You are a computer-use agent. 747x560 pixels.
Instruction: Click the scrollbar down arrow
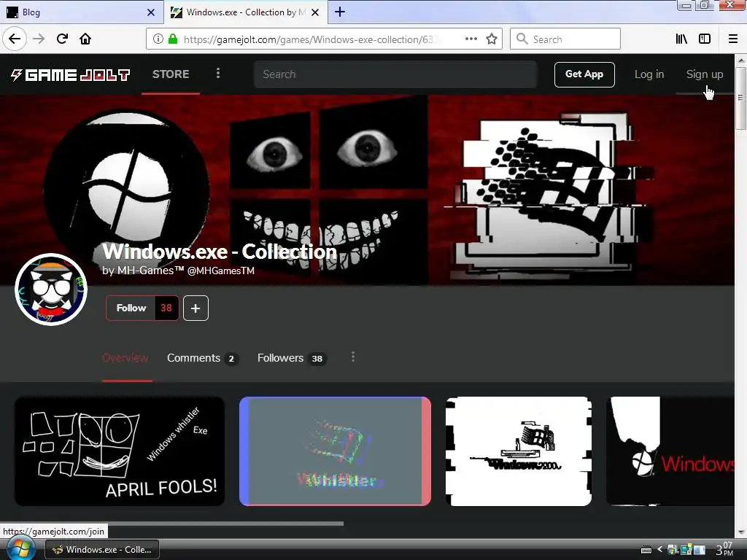741,532
